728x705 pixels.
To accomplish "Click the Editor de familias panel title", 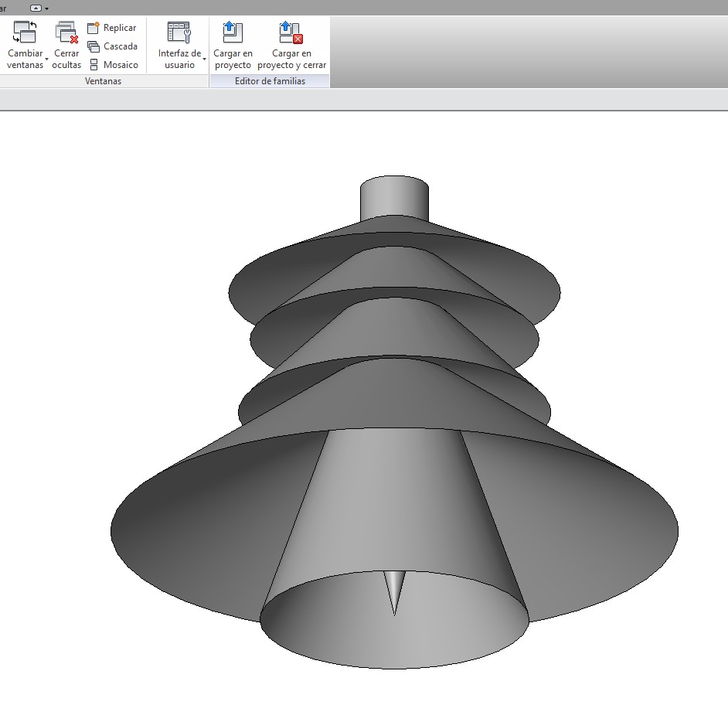I will coord(270,81).
